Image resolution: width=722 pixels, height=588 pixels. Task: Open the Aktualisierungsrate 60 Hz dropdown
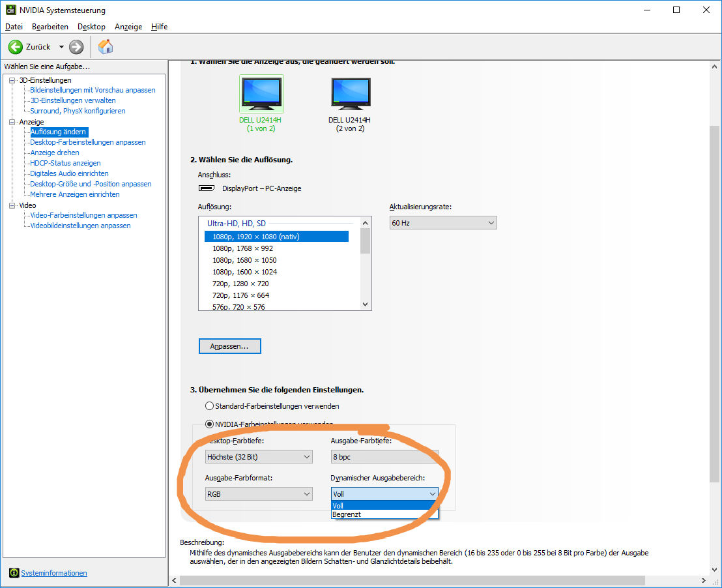(x=443, y=223)
